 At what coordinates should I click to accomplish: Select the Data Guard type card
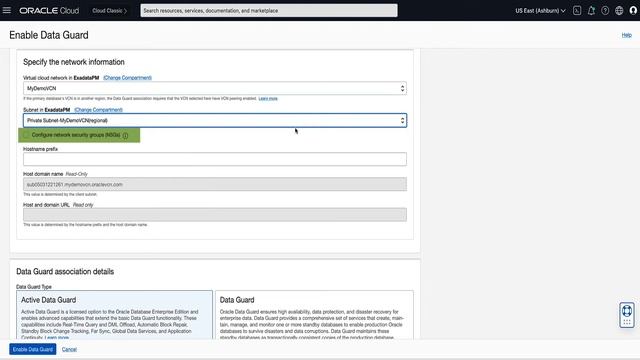click(314, 315)
